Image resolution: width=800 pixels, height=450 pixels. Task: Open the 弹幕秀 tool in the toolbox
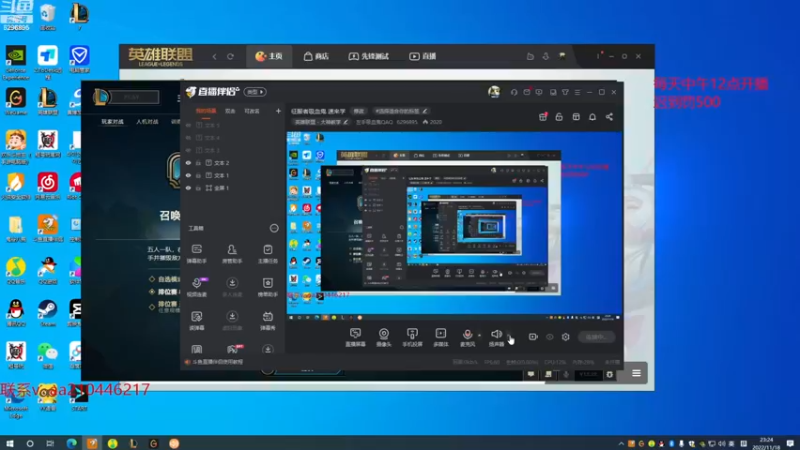[x=267, y=321]
